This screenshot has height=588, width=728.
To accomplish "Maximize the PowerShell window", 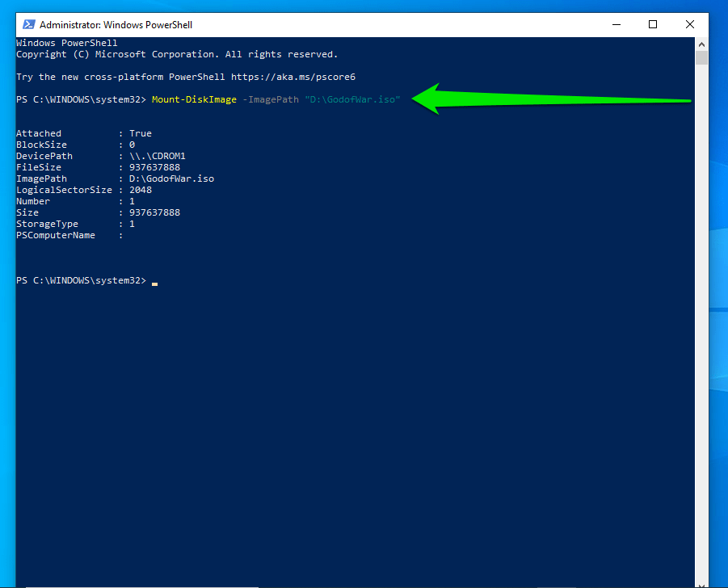I will (653, 24).
